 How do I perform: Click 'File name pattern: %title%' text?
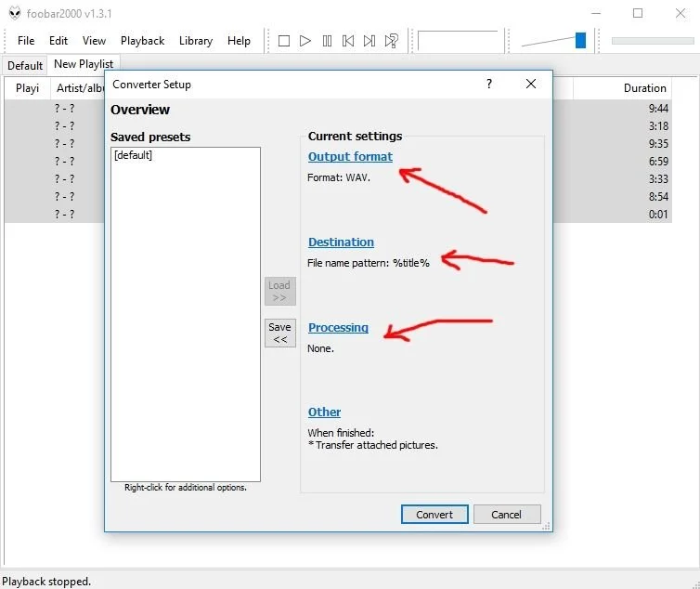point(369,263)
